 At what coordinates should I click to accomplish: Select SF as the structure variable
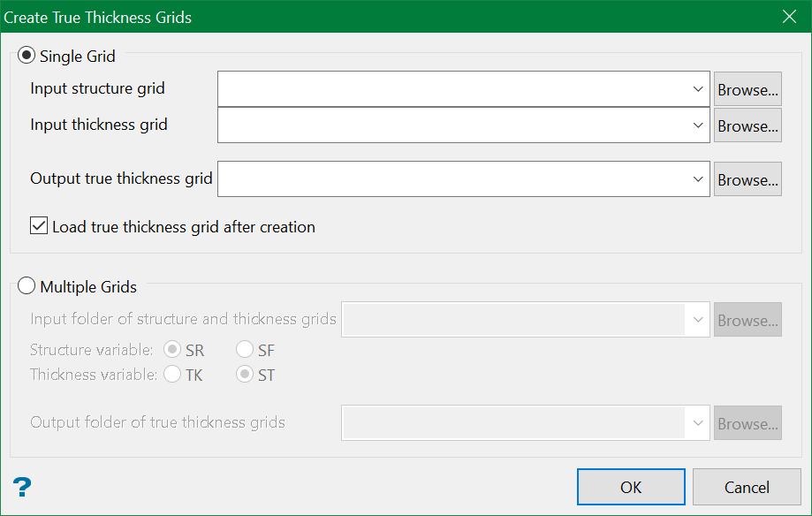[244, 349]
